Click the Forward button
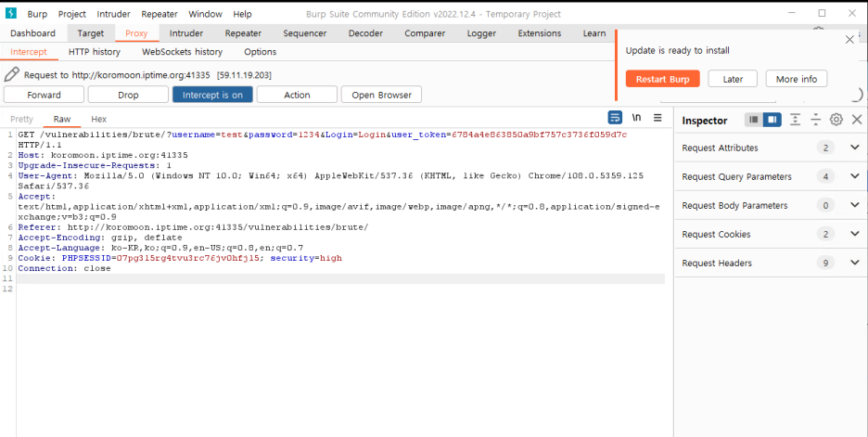The height and width of the screenshot is (437, 868). pos(44,95)
